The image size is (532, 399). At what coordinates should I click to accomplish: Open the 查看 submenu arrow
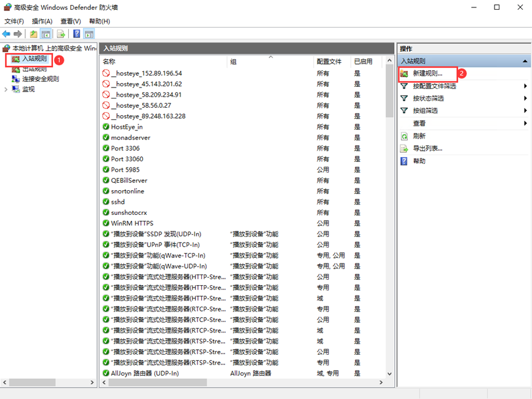[525, 123]
